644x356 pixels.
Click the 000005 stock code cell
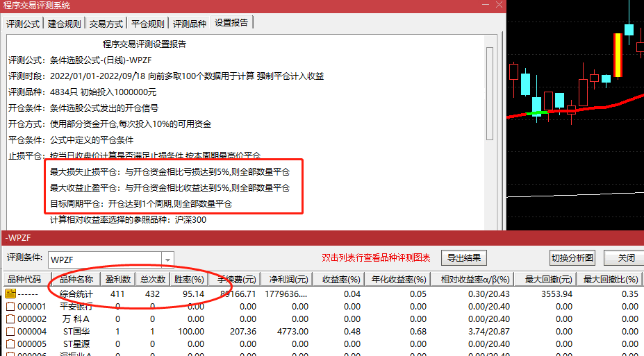32,344
